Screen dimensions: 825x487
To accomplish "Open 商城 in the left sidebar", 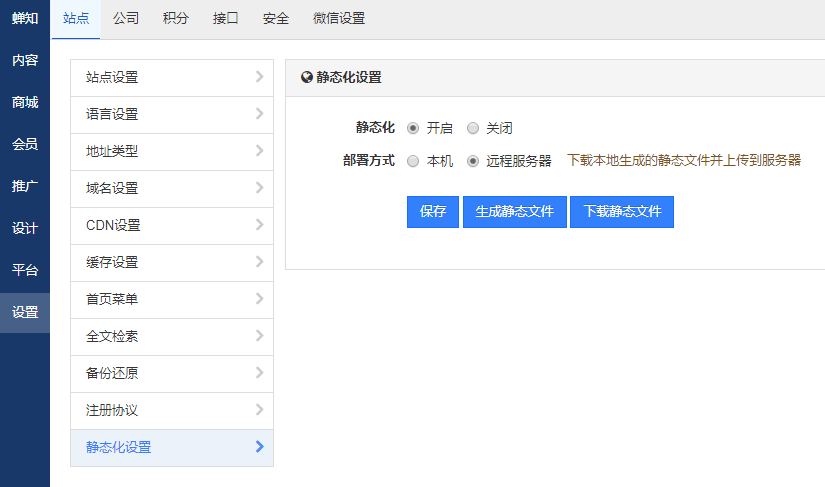I will pyautogui.click(x=25, y=102).
